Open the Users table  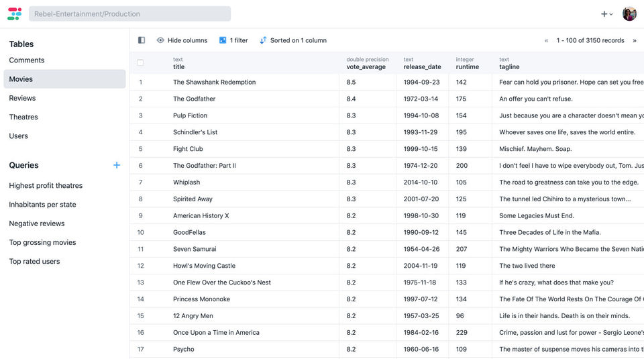coord(19,136)
